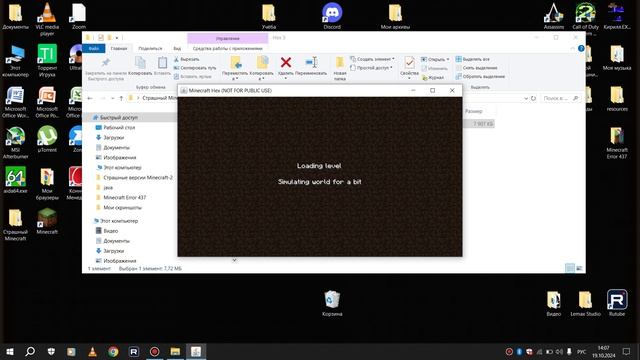Click Скопировать путь (Copy path)
Screen dimensions: 640x360
[195, 68]
